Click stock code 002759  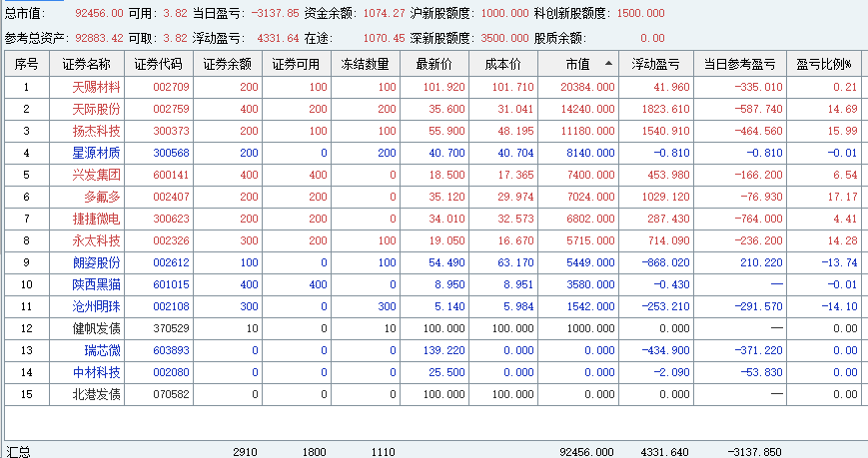tap(171, 109)
